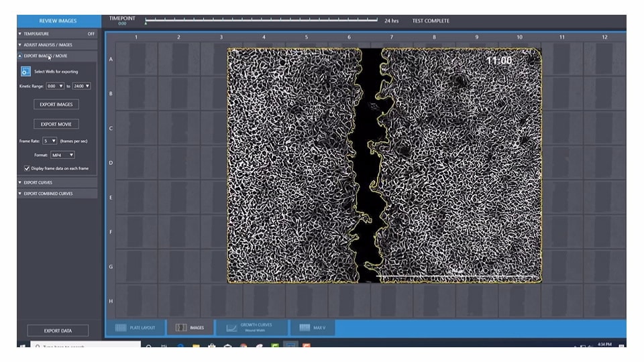Open the Kinetic Range start time dropdown
This screenshot has width=644, height=362.
tap(55, 86)
